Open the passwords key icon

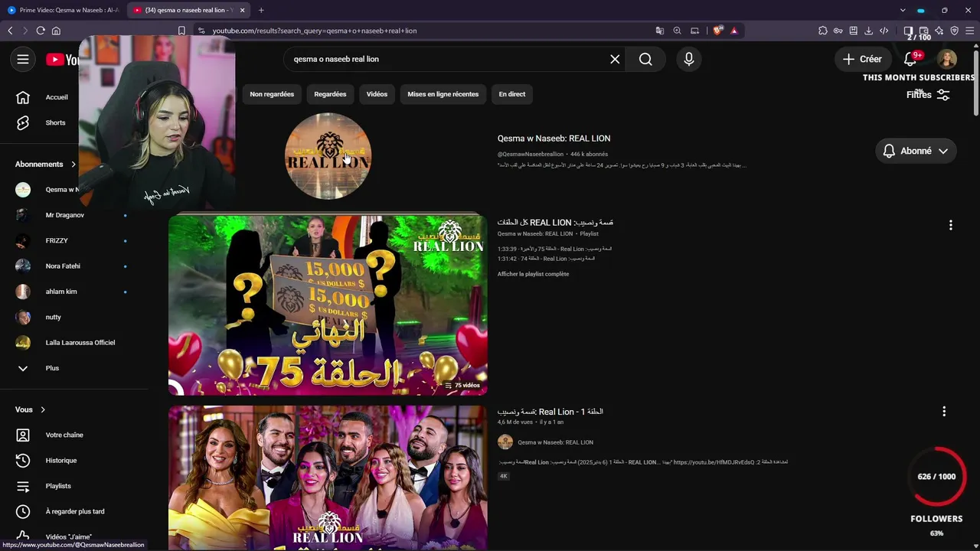click(x=838, y=31)
